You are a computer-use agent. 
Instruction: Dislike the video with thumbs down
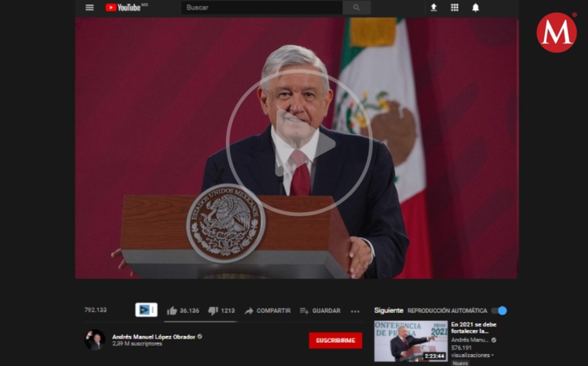pos(213,311)
